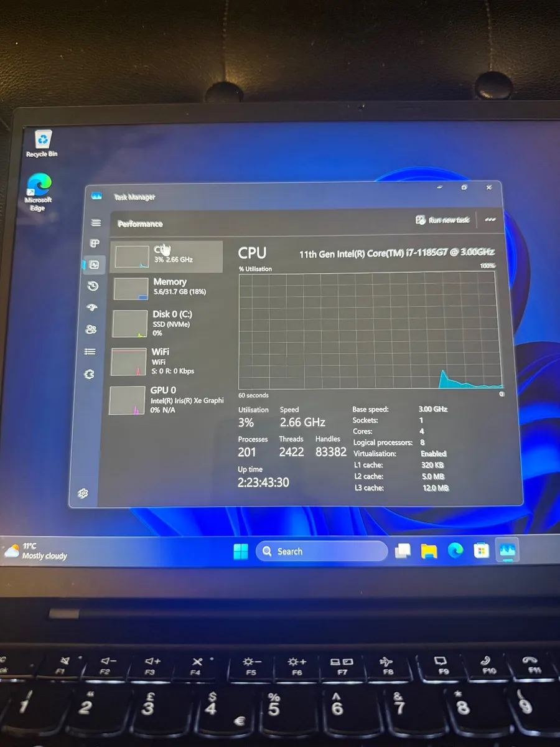The image size is (560, 747).
Task: Open the three-dot more options menu
Action: tap(490, 220)
